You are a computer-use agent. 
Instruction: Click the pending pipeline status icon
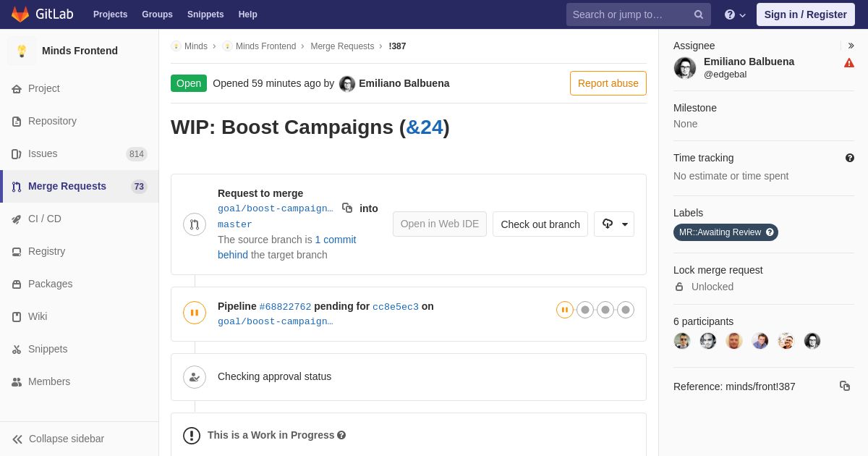point(195,313)
